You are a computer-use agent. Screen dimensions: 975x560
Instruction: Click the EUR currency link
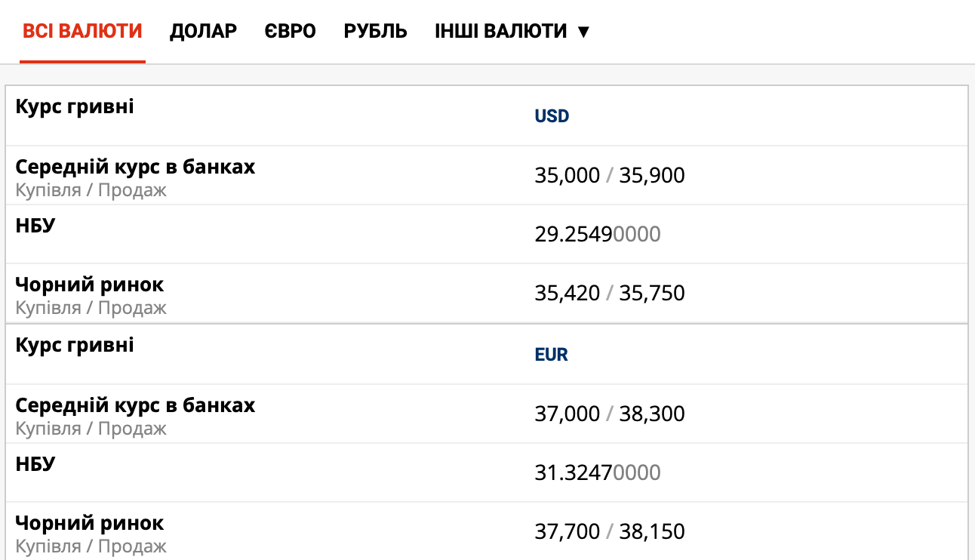[x=551, y=355]
